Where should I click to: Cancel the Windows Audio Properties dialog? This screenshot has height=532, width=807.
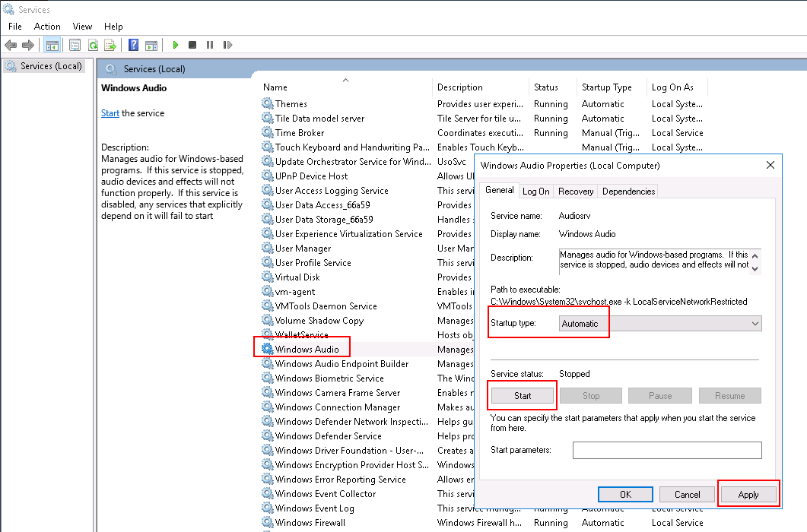coord(687,495)
